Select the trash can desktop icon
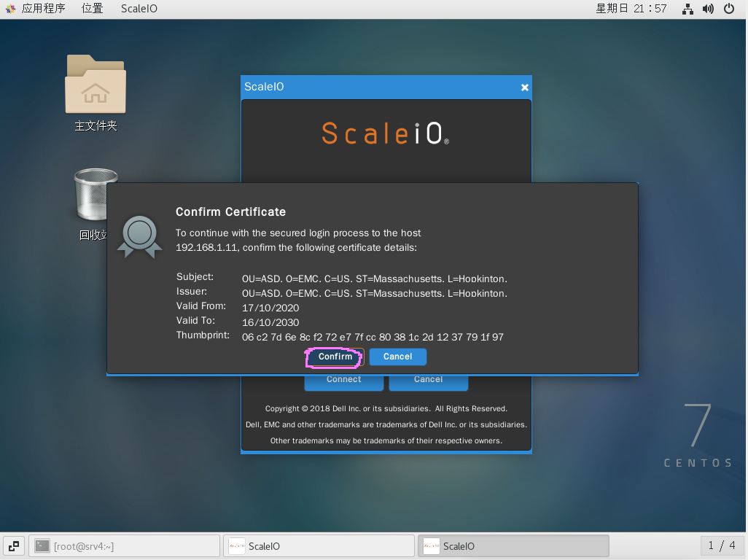Image resolution: width=748 pixels, height=560 pixels. pos(93,195)
